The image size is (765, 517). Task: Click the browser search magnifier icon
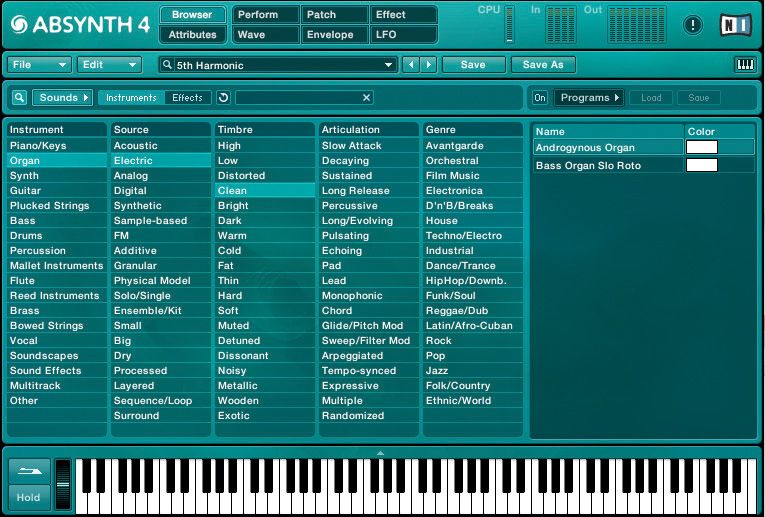pos(19,98)
